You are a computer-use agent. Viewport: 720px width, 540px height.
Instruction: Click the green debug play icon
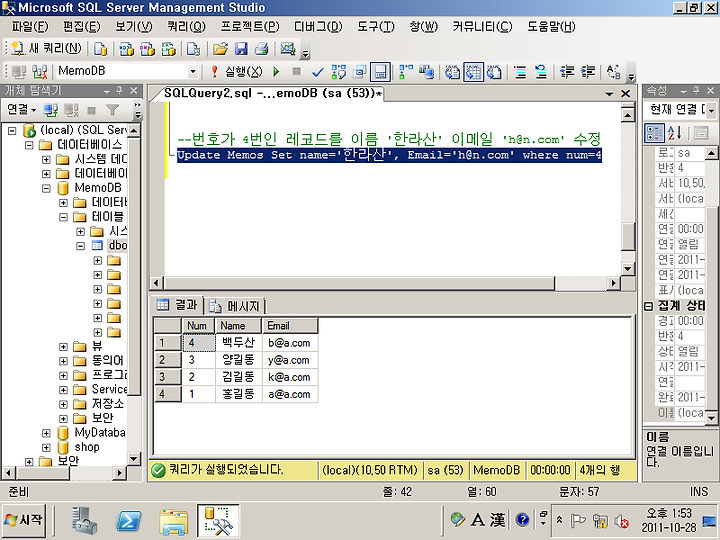[x=276, y=72]
